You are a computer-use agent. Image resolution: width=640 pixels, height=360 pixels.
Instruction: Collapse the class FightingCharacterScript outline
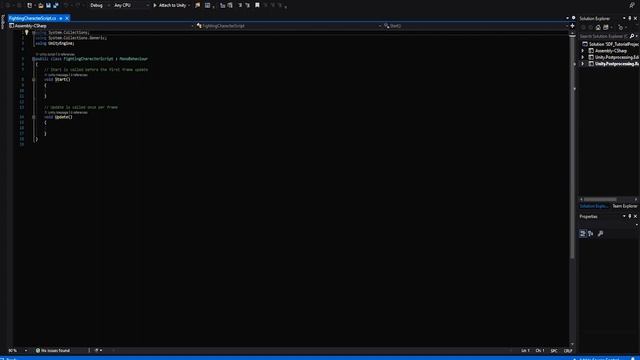click(x=34, y=59)
